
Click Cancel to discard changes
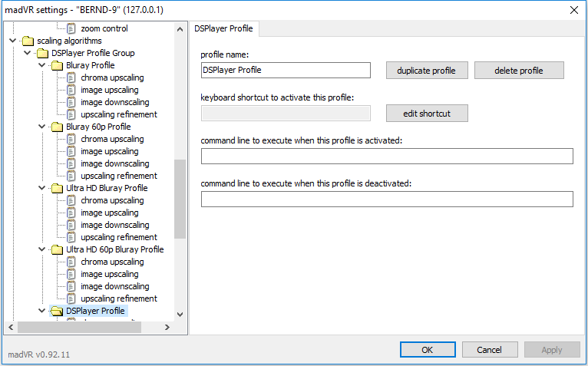point(490,350)
